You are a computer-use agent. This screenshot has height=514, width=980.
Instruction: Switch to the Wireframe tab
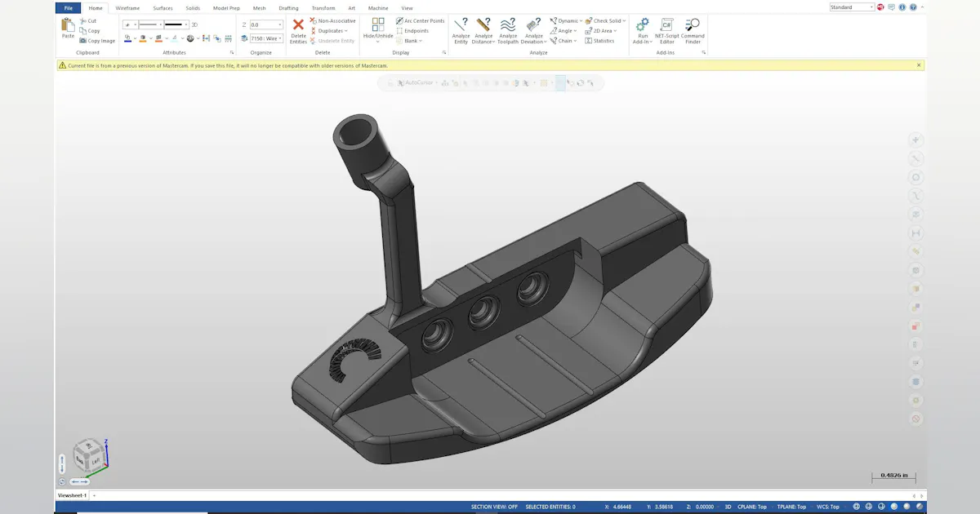tap(127, 7)
